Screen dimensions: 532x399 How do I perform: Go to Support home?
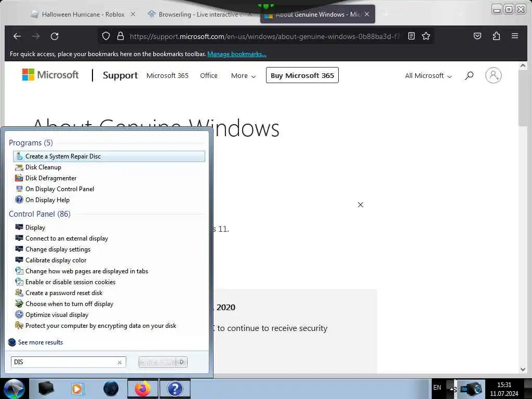coord(120,75)
